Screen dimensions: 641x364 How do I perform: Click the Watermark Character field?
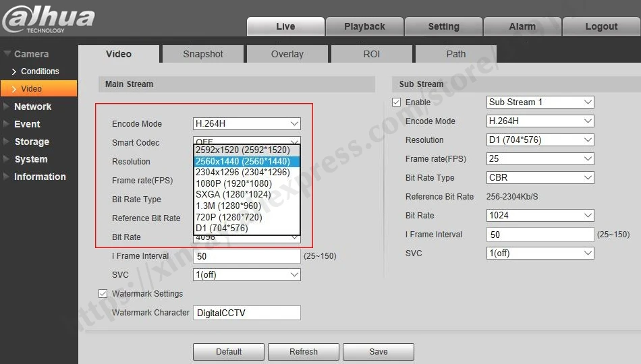point(246,313)
